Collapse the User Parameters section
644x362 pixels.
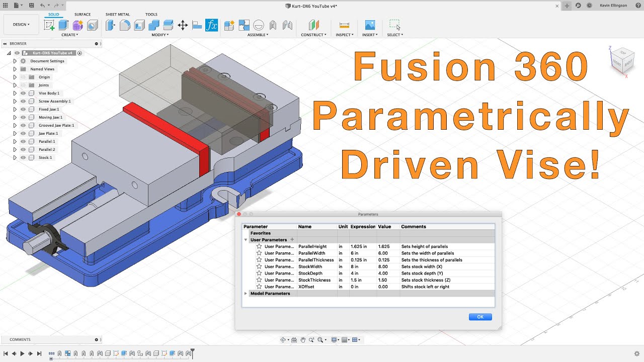pos(246,240)
